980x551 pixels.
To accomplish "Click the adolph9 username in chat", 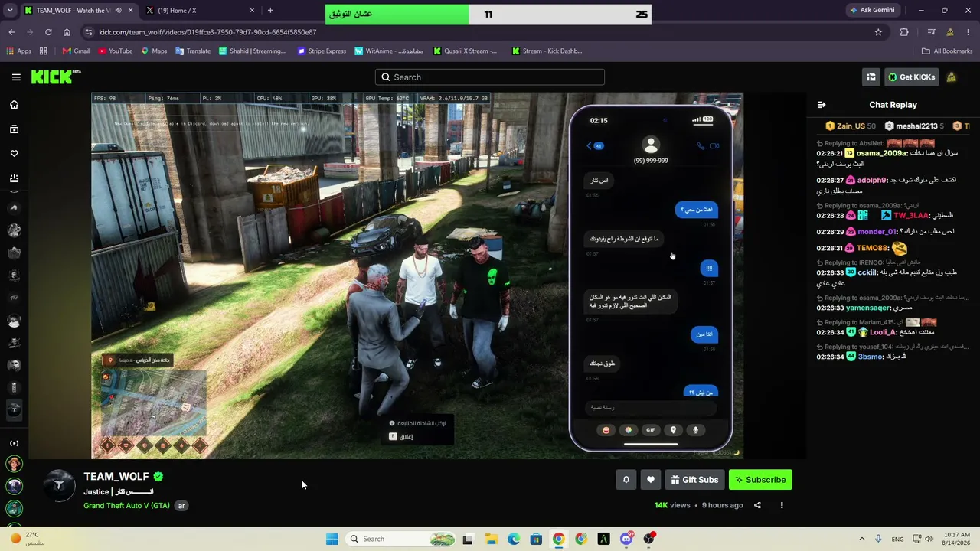I will pos(871,181).
